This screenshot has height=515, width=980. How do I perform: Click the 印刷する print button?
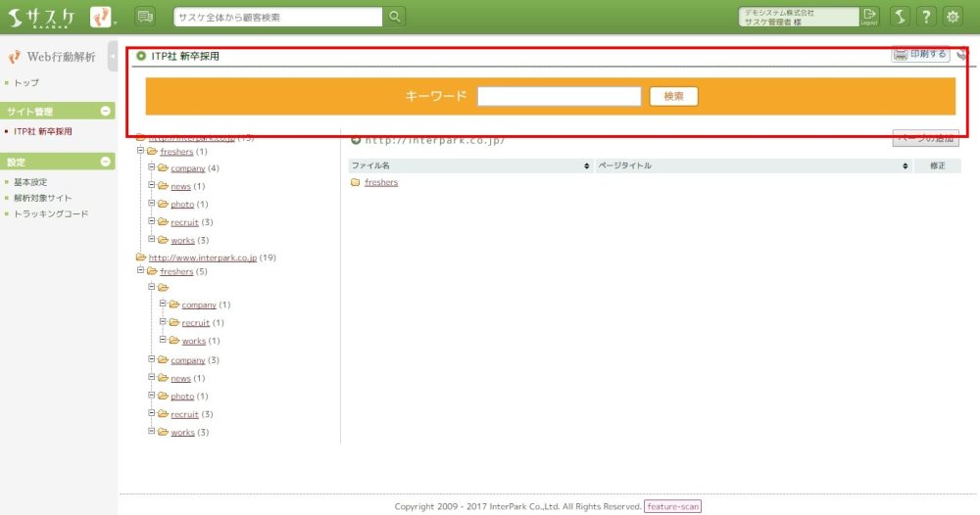920,55
